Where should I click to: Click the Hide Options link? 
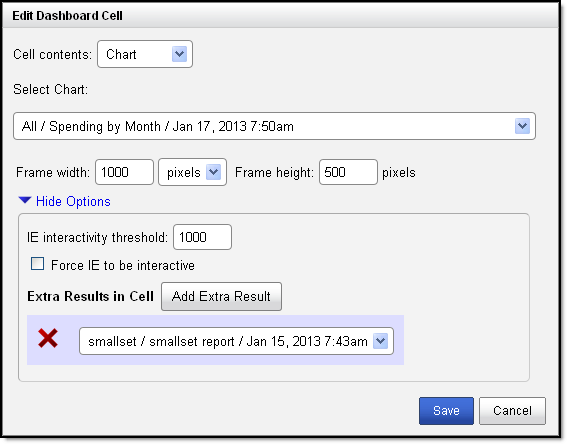click(73, 201)
